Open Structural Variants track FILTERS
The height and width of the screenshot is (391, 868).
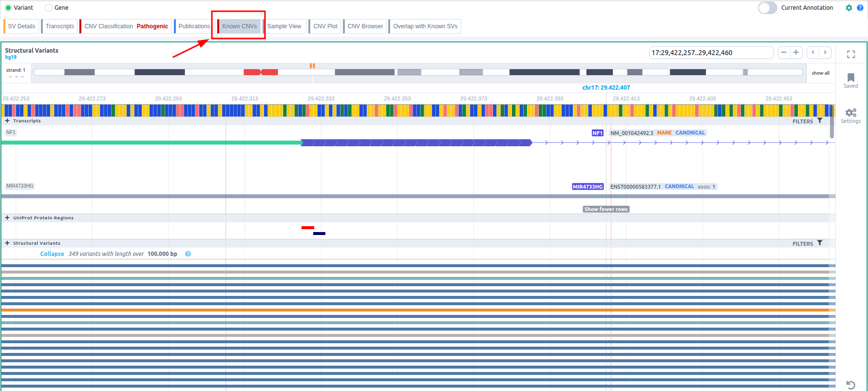pyautogui.click(x=807, y=243)
